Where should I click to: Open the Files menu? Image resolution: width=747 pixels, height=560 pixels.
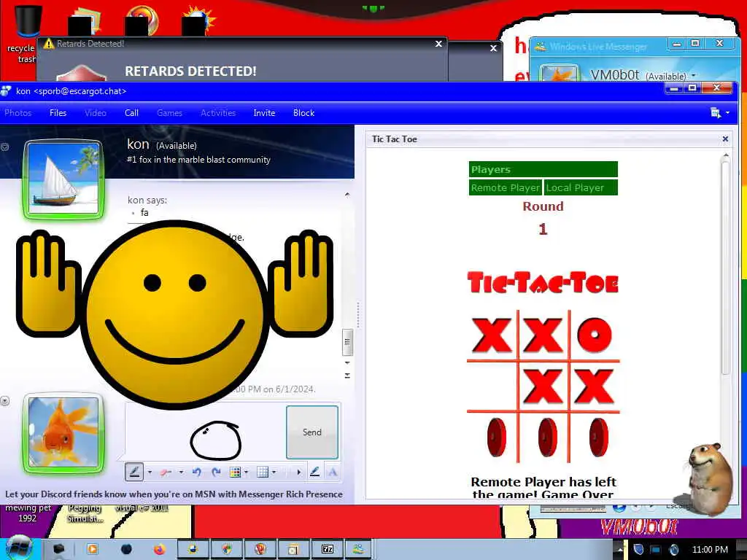pyautogui.click(x=58, y=113)
